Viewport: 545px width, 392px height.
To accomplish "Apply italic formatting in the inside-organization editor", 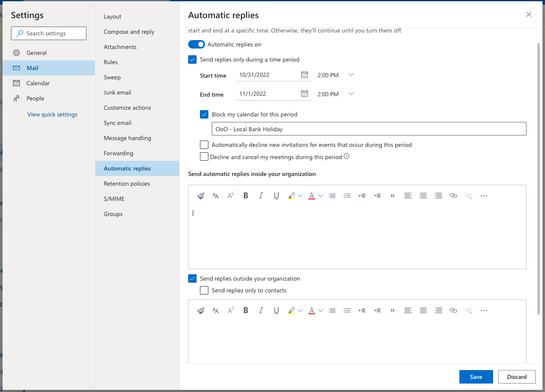I will (x=261, y=195).
